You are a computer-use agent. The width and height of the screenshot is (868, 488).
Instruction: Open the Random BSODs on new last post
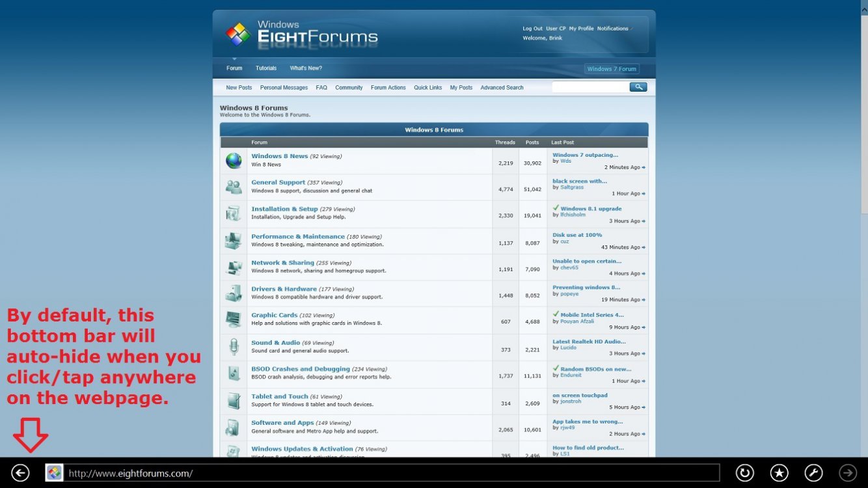click(x=596, y=369)
